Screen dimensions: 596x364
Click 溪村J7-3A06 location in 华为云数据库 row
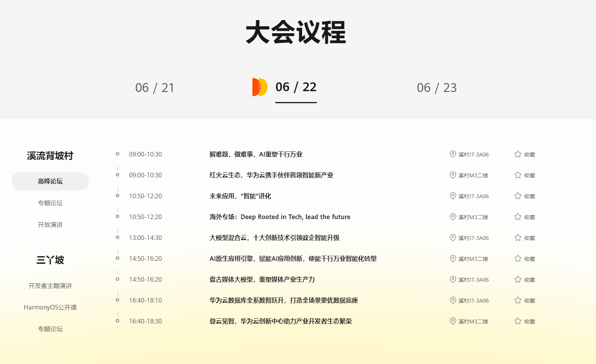(x=473, y=301)
